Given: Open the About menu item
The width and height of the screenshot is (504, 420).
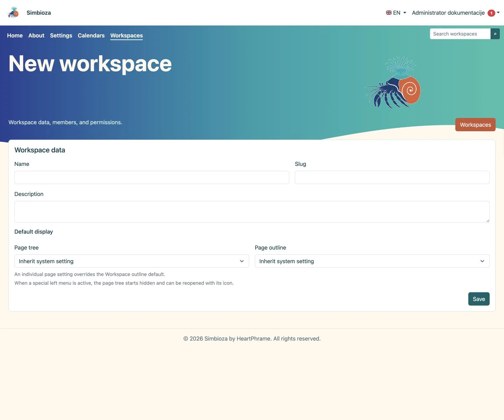Looking at the screenshot, I should pos(36,35).
